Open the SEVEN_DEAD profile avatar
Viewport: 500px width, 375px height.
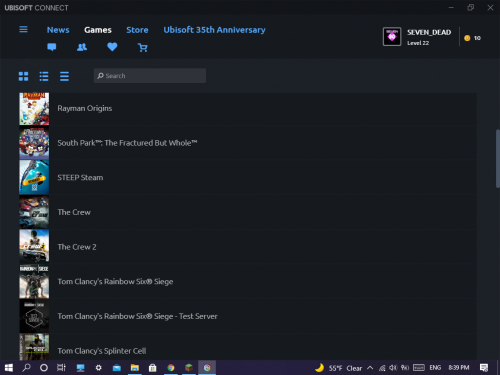[392, 37]
